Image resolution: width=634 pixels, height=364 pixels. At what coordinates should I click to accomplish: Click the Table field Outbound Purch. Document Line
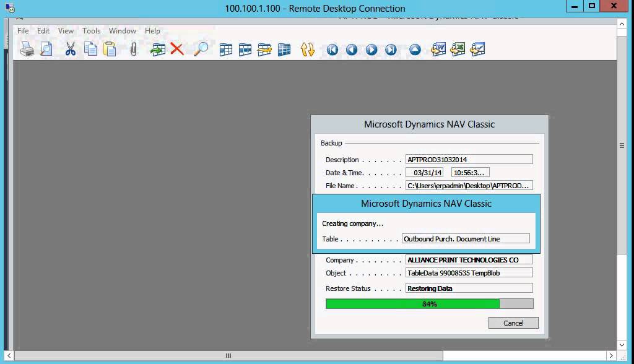pos(466,238)
